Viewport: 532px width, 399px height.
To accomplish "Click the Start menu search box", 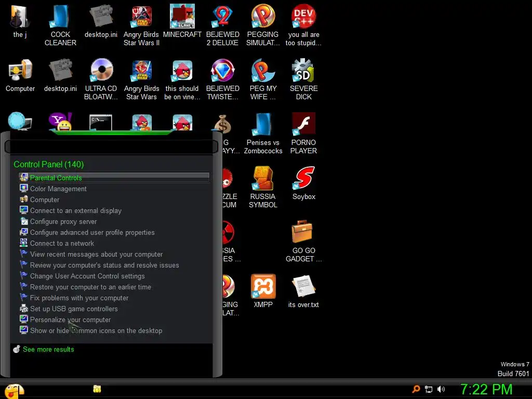I will point(111,147).
